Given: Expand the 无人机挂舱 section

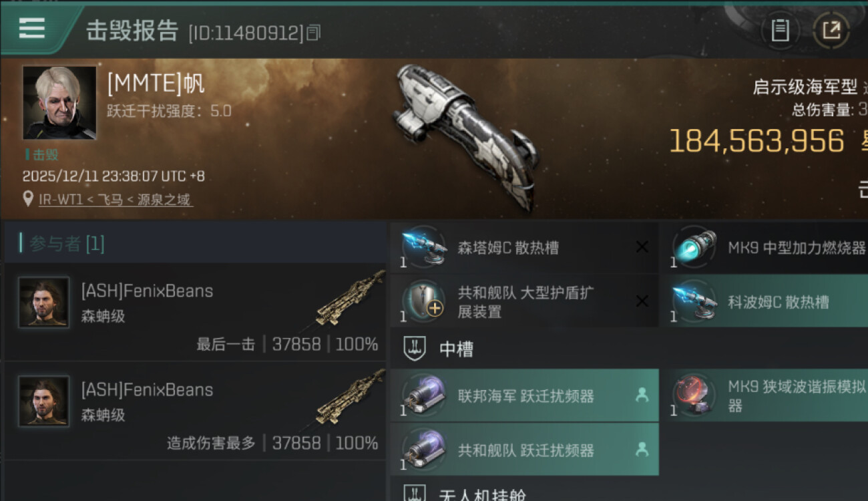Looking at the screenshot, I should click(x=629, y=493).
